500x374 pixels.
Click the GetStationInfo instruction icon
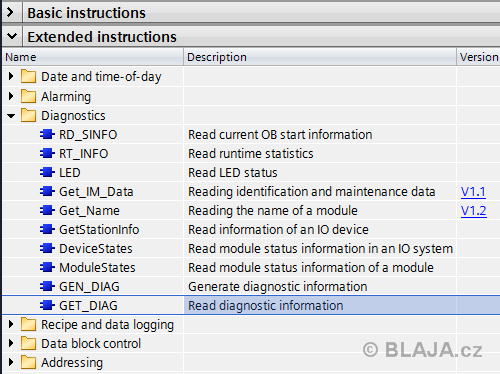pyautogui.click(x=47, y=229)
